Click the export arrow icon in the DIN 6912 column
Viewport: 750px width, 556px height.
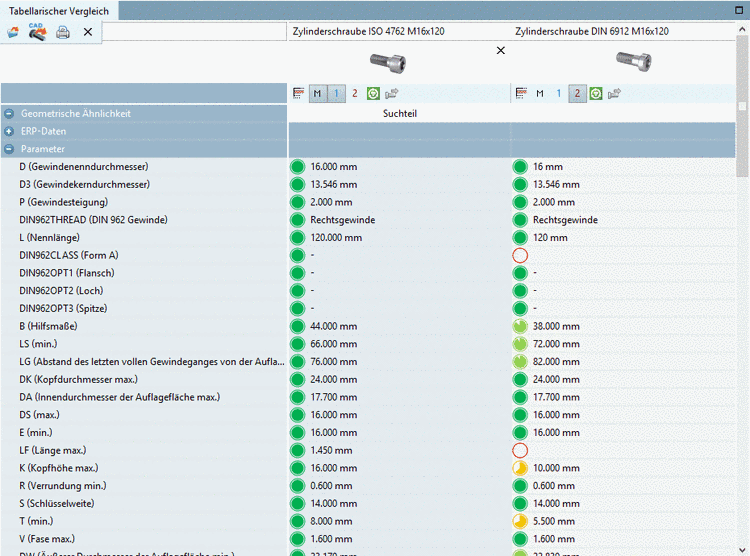click(x=614, y=93)
